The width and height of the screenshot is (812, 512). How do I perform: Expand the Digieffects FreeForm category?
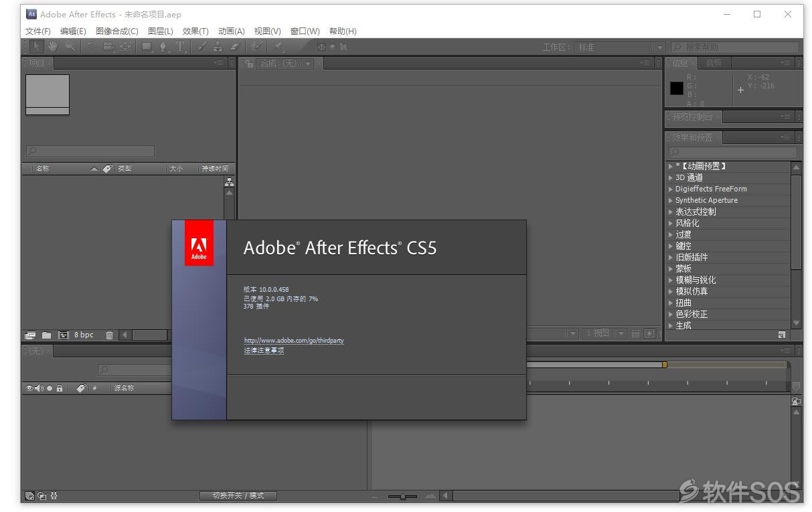671,189
